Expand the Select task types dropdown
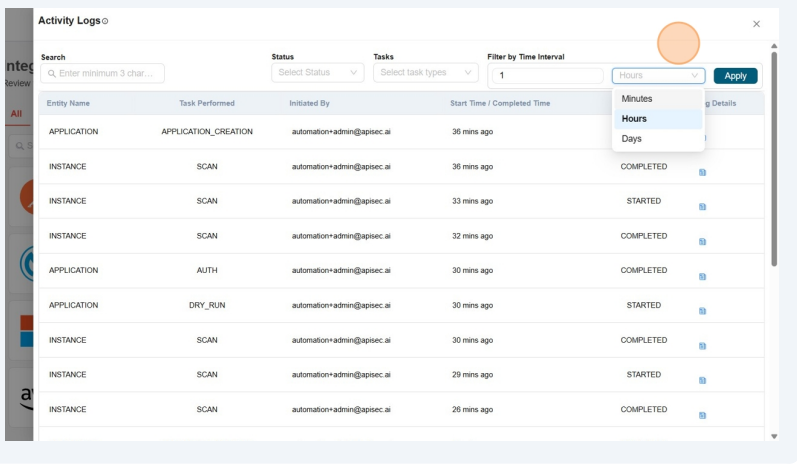 point(425,73)
